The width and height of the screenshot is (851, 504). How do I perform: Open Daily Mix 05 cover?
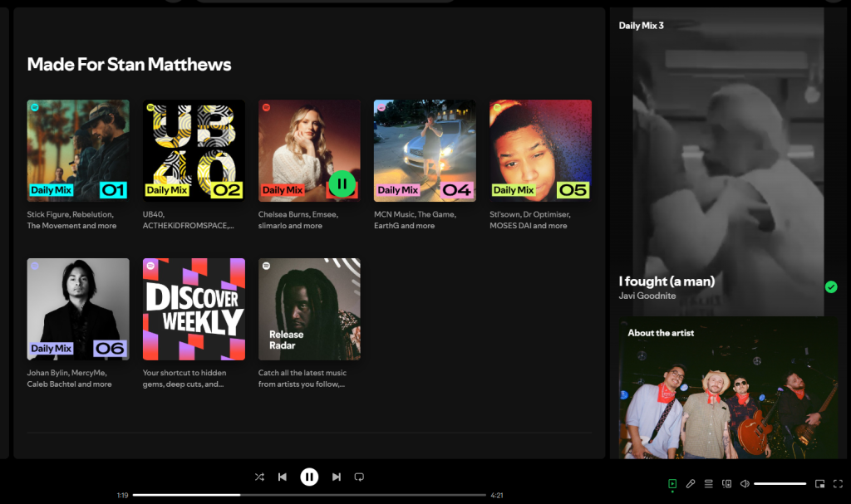[540, 150]
